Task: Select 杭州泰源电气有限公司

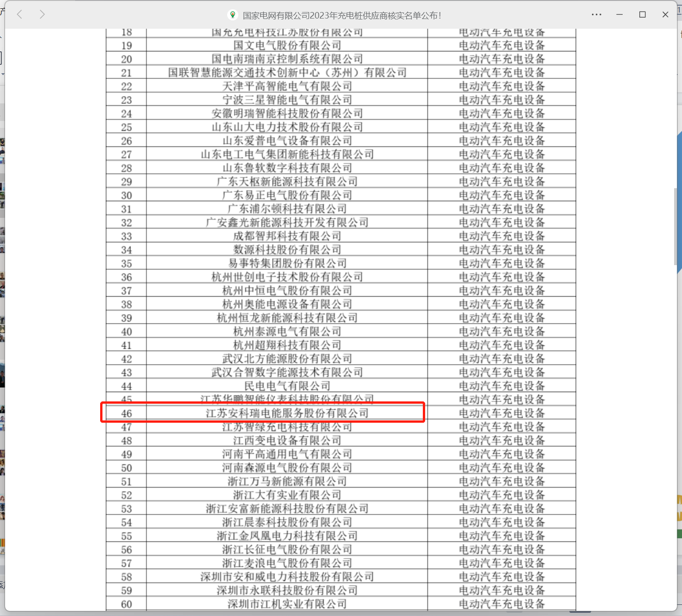Action: (287, 331)
